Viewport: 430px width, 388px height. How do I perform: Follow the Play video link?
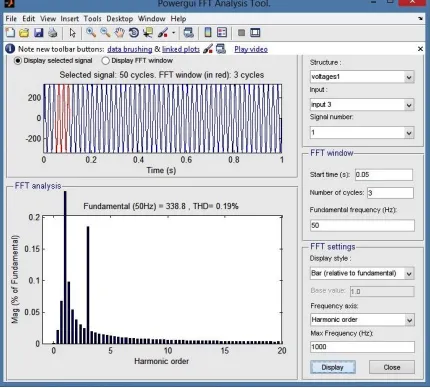(251, 49)
